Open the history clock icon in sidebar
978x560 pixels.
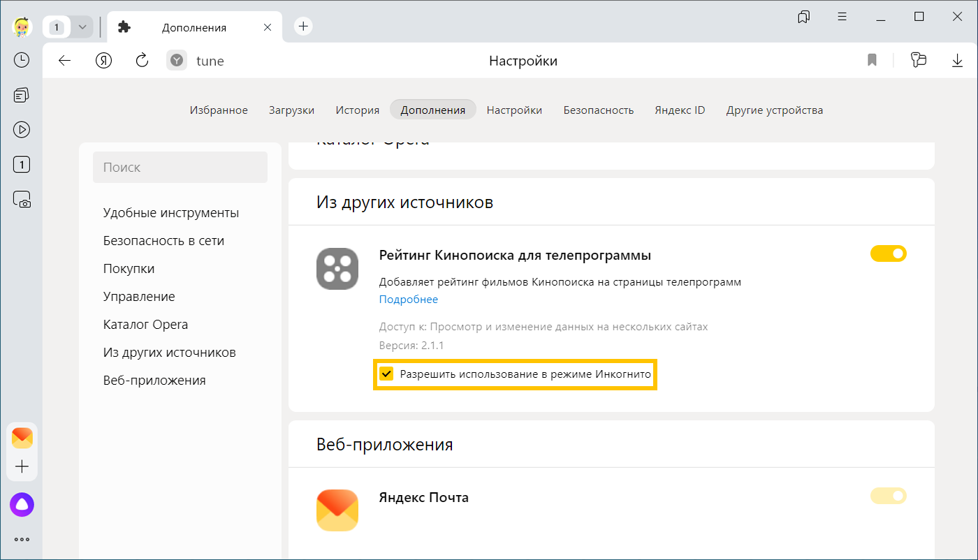coord(22,60)
